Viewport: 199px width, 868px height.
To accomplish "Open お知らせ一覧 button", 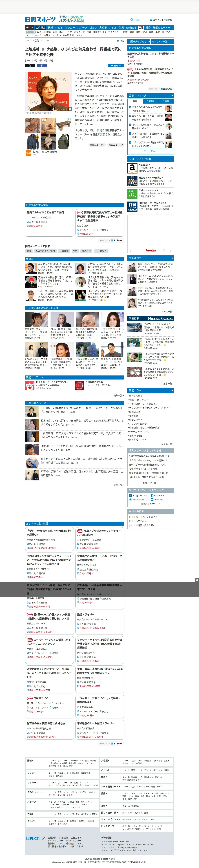I will pos(150,483).
